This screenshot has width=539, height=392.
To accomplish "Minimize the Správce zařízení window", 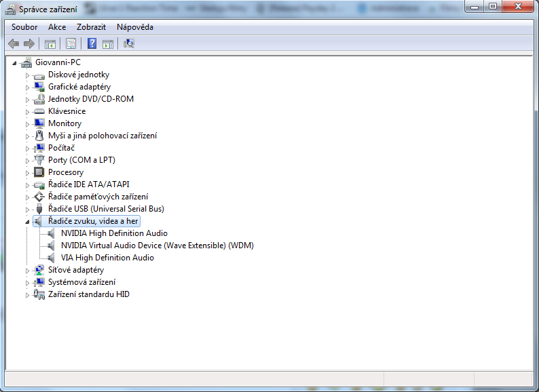I will click(475, 6).
